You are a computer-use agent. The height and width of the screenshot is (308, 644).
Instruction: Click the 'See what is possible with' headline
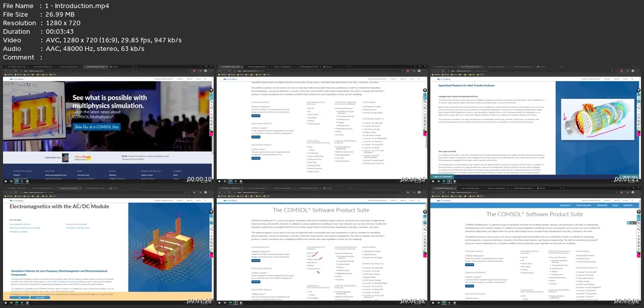coord(110,98)
